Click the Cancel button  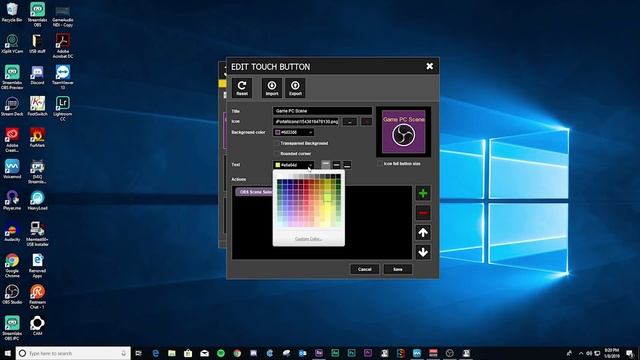[364, 269]
